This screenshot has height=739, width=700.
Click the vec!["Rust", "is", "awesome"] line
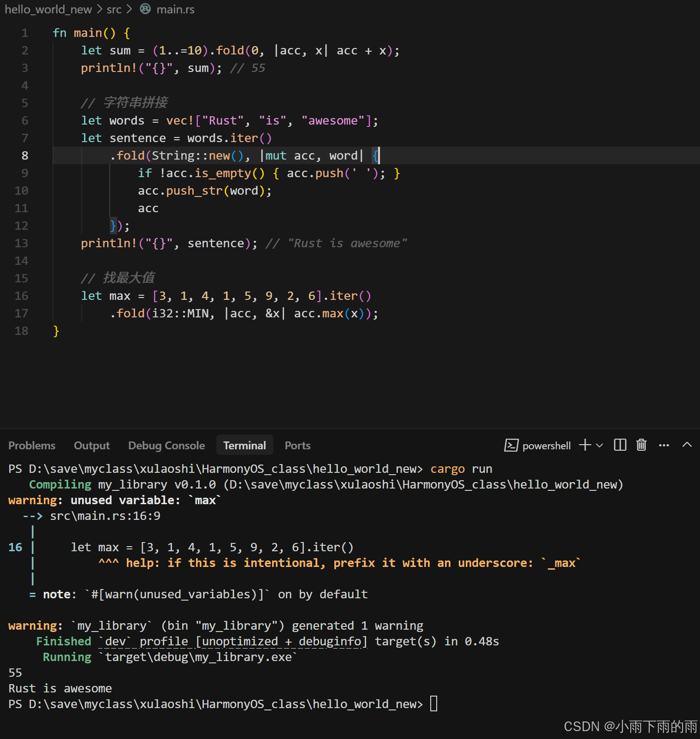click(x=230, y=120)
